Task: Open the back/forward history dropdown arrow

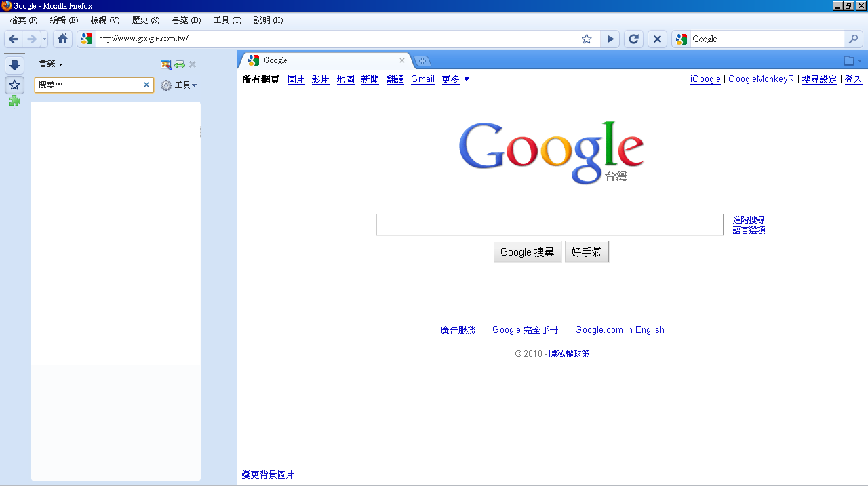Action: 44,39
